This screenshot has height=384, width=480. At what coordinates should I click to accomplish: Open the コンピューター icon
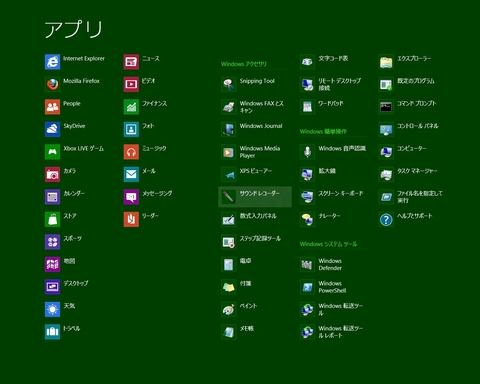[386, 152]
